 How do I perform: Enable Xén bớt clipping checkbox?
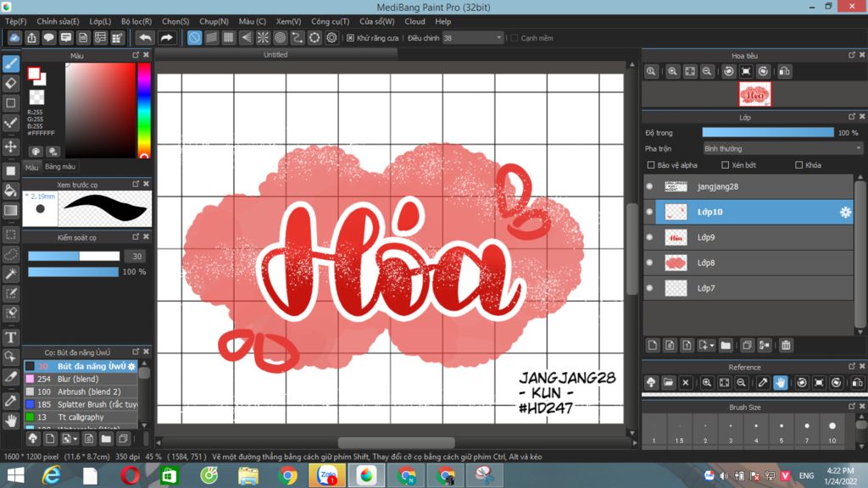726,165
